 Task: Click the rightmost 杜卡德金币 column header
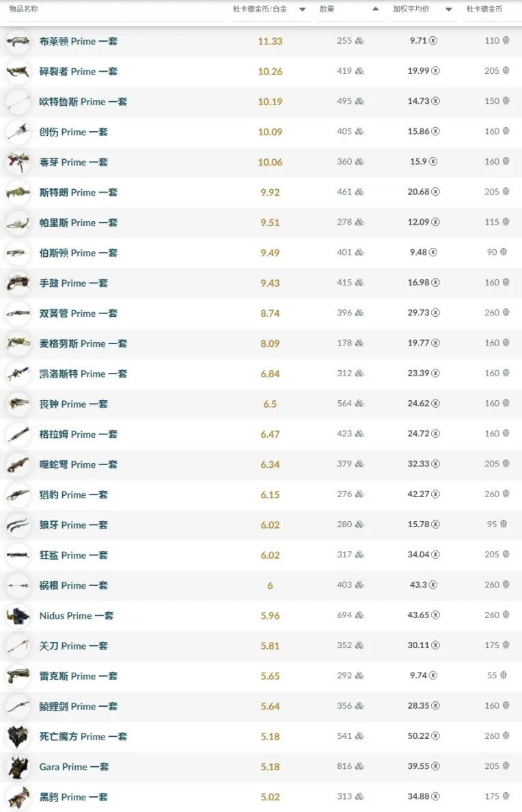click(484, 10)
